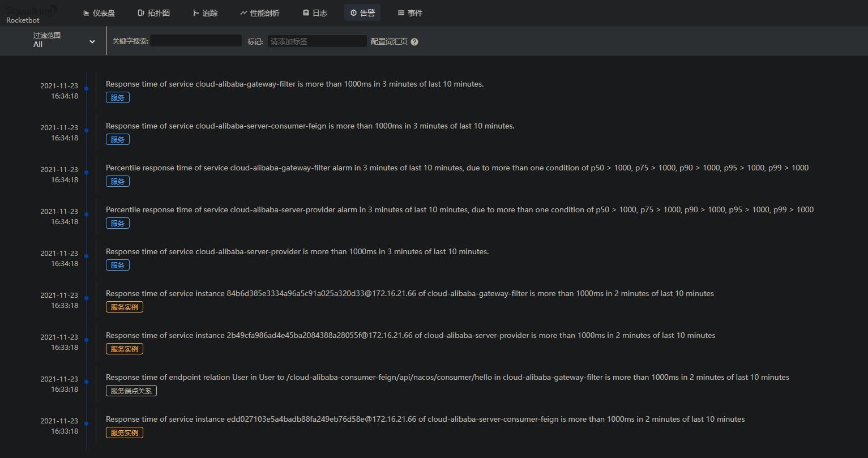Image resolution: width=868 pixels, height=458 pixels.
Task: Click timestamp of instance edd027103e5a alarm
Action: [59, 426]
